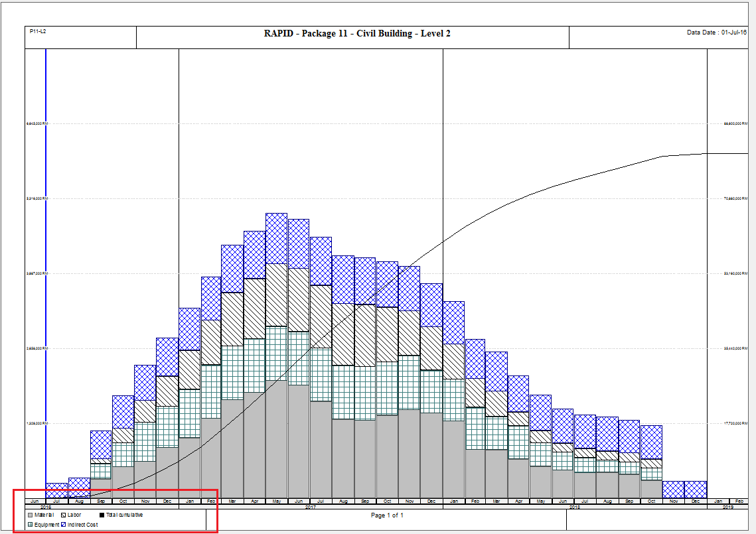Click the P11-L2 label in header
The width and height of the screenshot is (756, 534).
click(x=38, y=31)
